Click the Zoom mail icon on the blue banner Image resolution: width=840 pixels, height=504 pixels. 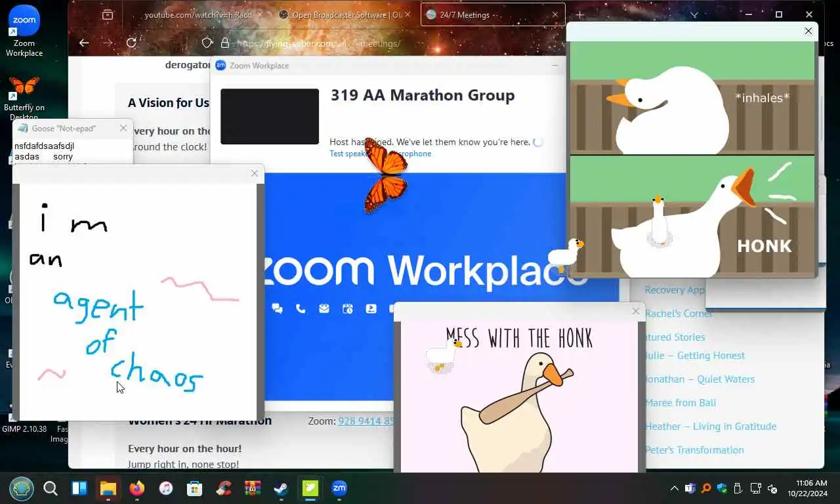coord(324,308)
